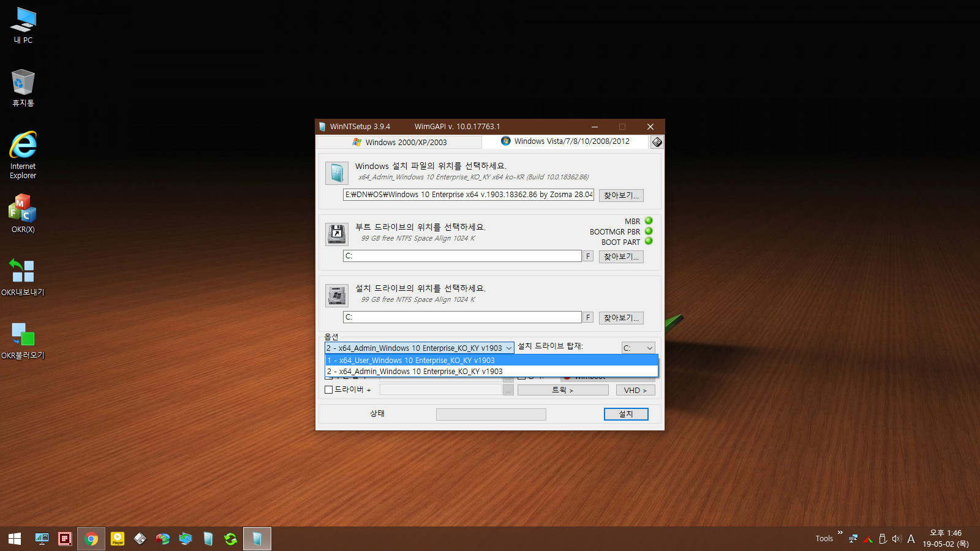Open the OKR(X) desktop shortcut
This screenshot has height=551, width=980.
pos(23,213)
